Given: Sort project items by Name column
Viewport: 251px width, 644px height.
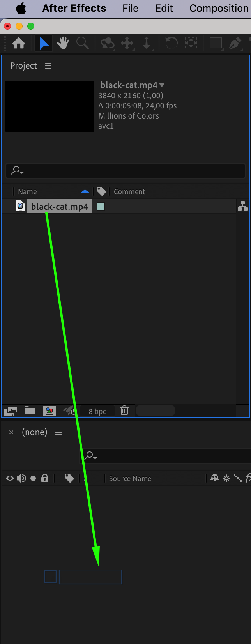Looking at the screenshot, I should [27, 192].
